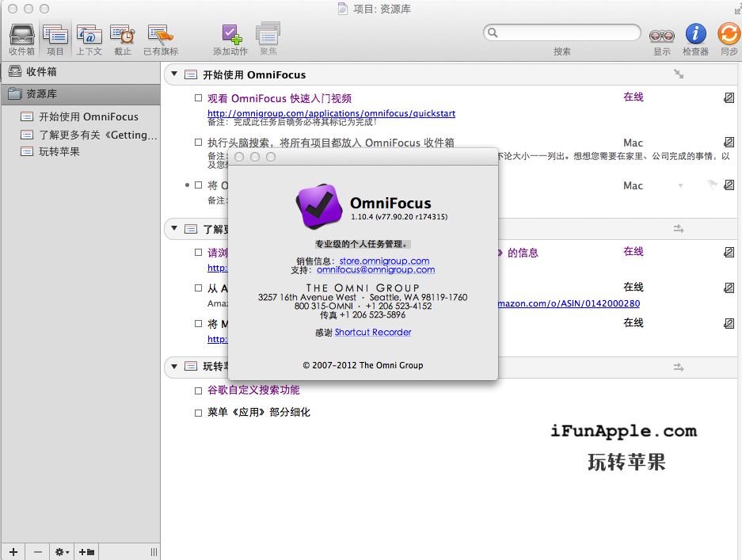Image resolution: width=742 pixels, height=560 pixels.
Task: Click status arrow icon on 玩转… project header
Action: click(x=679, y=367)
